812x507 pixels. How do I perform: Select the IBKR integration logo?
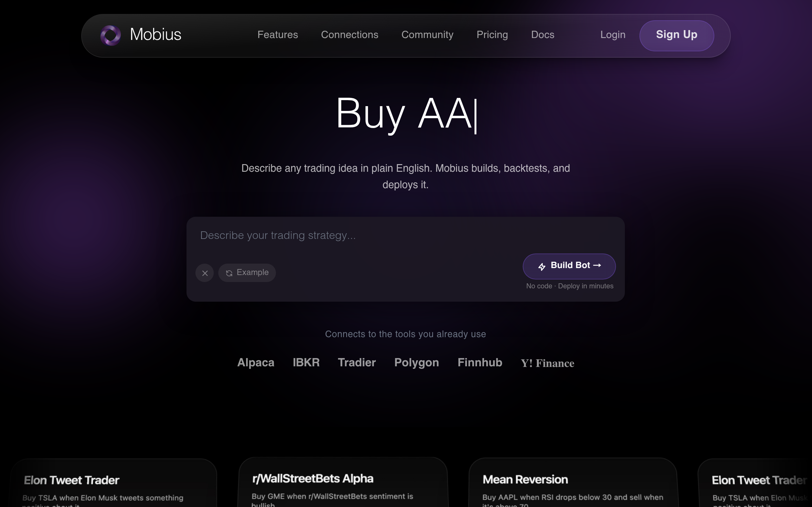(x=306, y=363)
